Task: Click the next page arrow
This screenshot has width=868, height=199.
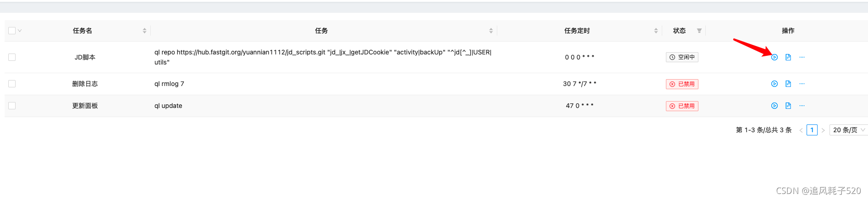Action: pyautogui.click(x=823, y=130)
